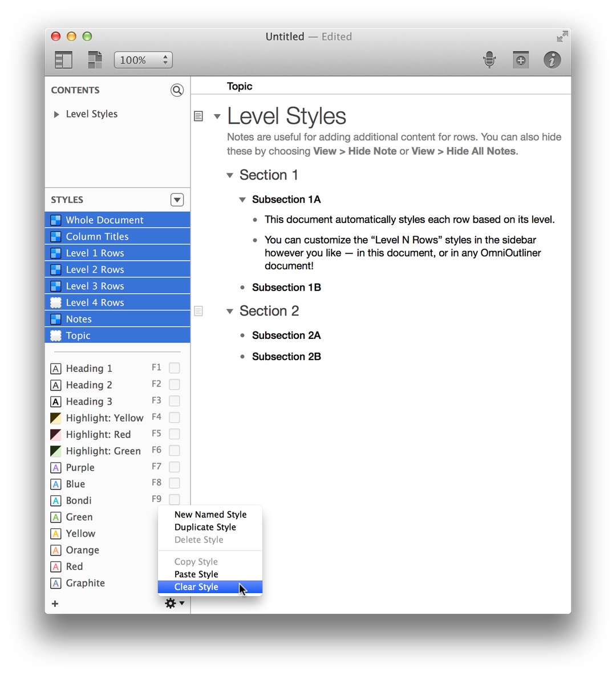
Task: Click the Untitled window title
Action: pyautogui.click(x=285, y=37)
